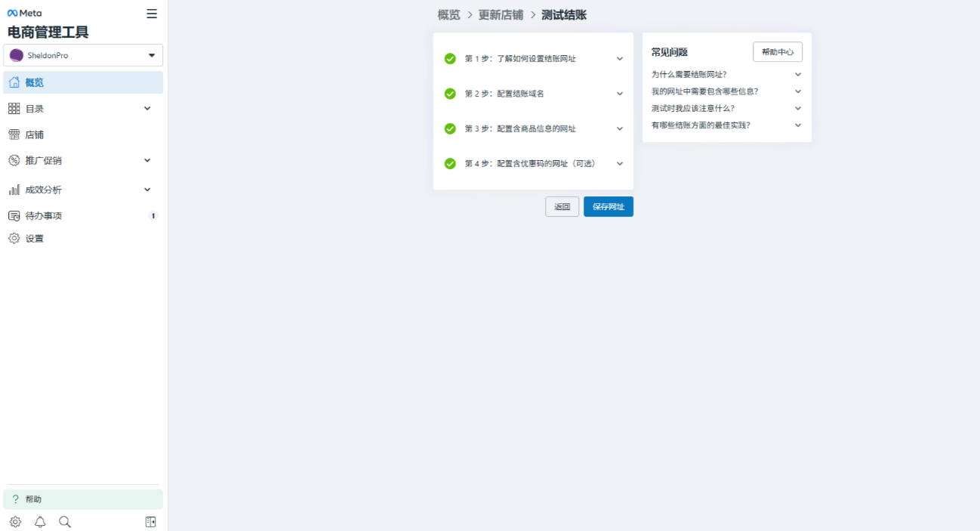
Task: Click green checkmark for 第 4 步
Action: click(x=450, y=164)
